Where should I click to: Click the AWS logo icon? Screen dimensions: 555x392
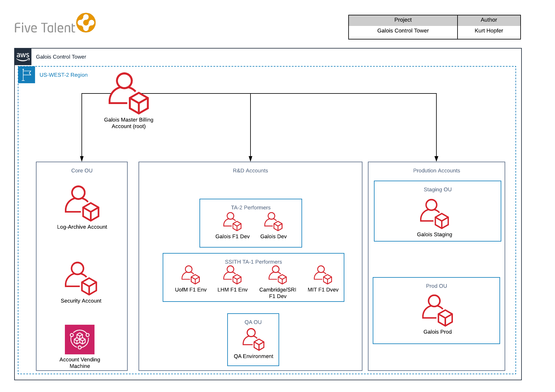(x=23, y=57)
